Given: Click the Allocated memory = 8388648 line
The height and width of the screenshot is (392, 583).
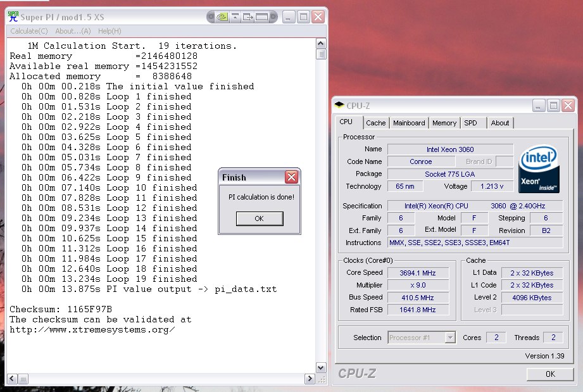Looking at the screenshot, I should [x=101, y=76].
